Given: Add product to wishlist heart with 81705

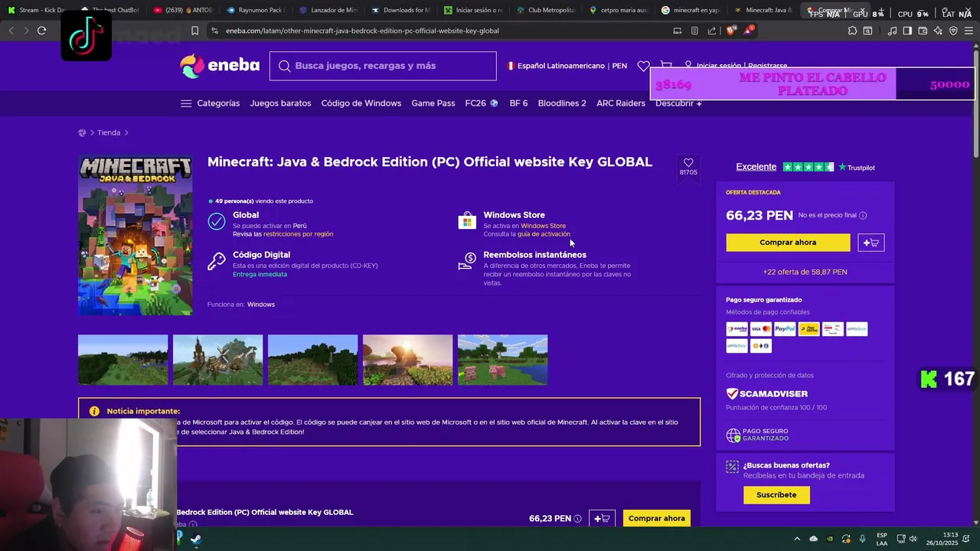Looking at the screenshot, I should pos(688,167).
